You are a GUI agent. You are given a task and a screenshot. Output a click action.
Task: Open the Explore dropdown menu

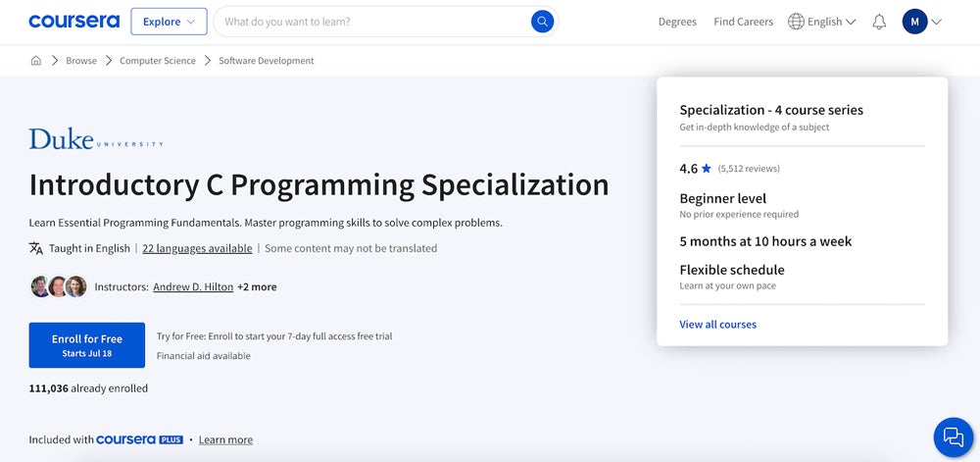click(169, 22)
